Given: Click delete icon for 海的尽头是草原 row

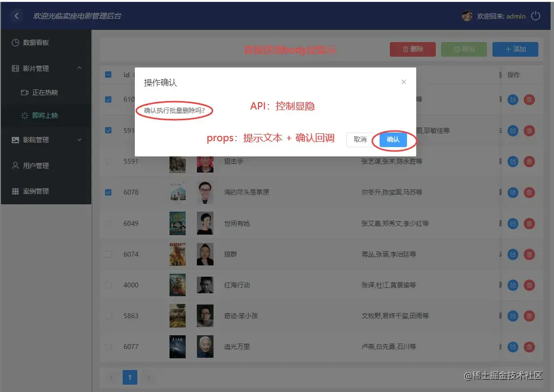Looking at the screenshot, I should click(x=529, y=192).
